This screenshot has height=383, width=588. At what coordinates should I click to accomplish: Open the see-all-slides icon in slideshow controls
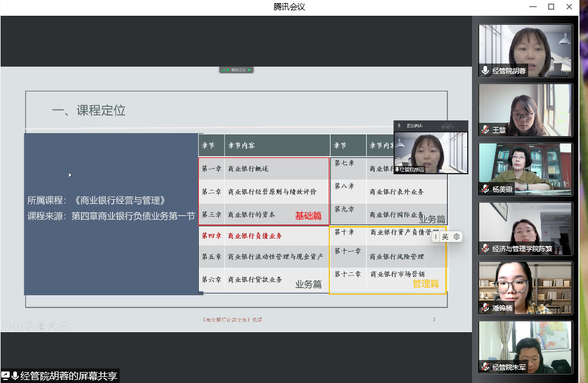[41, 326]
